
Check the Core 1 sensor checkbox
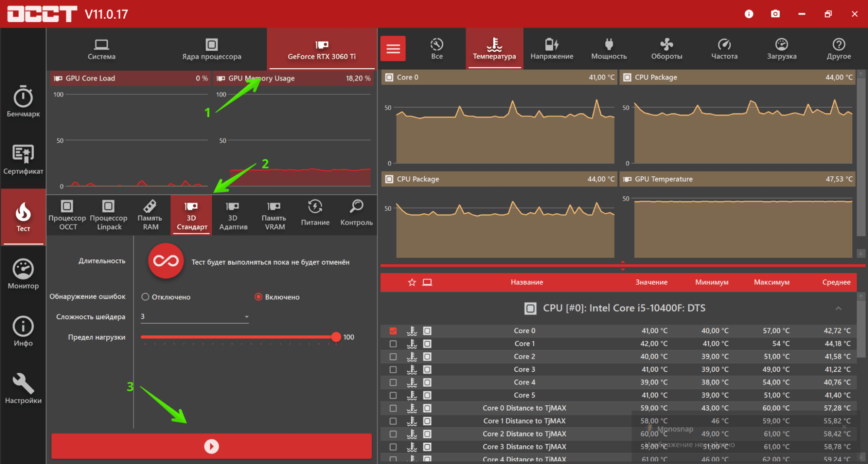(x=393, y=344)
